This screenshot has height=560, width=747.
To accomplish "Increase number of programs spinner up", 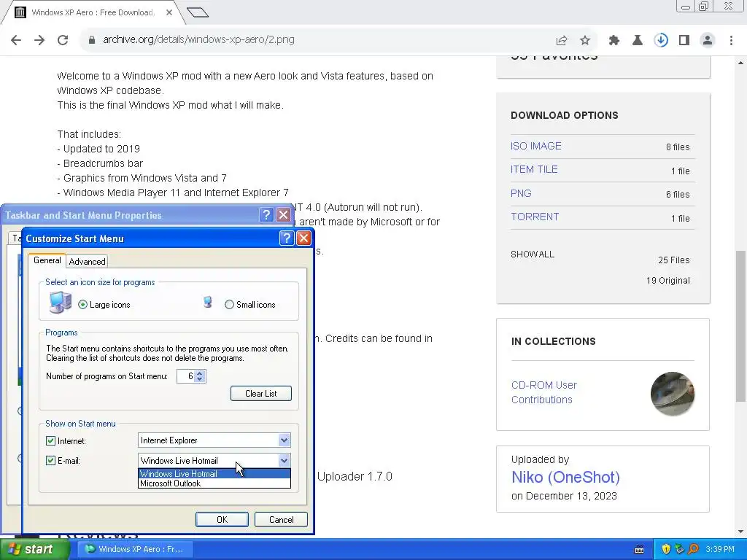I will [x=200, y=373].
